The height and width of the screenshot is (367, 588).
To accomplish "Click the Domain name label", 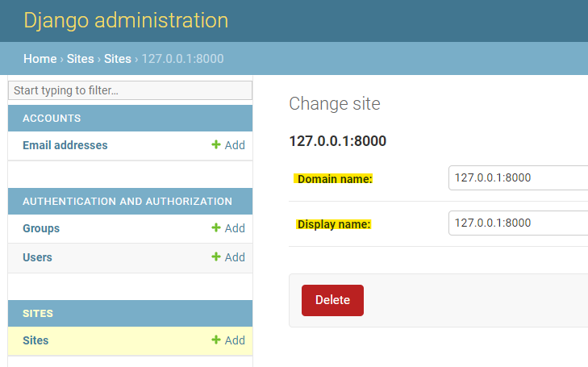I will point(333,179).
